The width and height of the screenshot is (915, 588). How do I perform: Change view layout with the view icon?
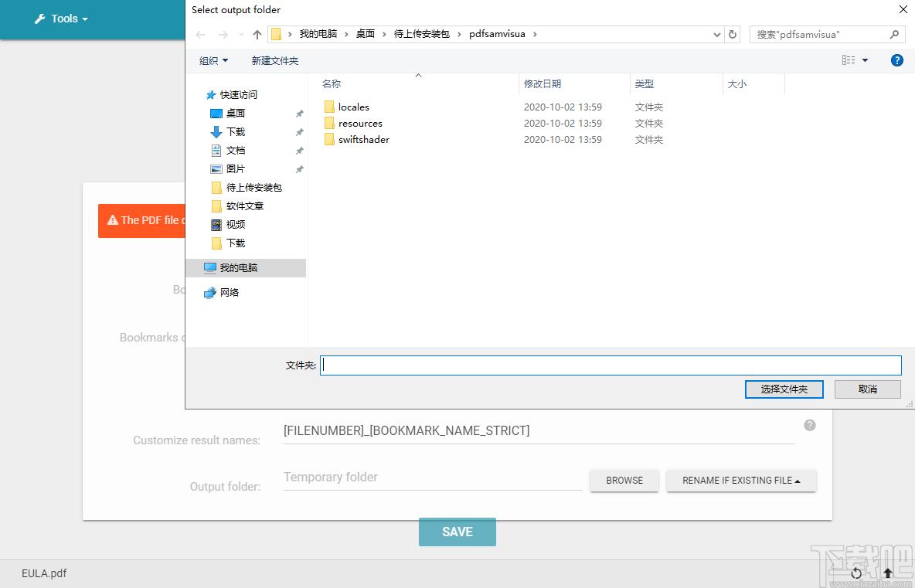pos(849,60)
